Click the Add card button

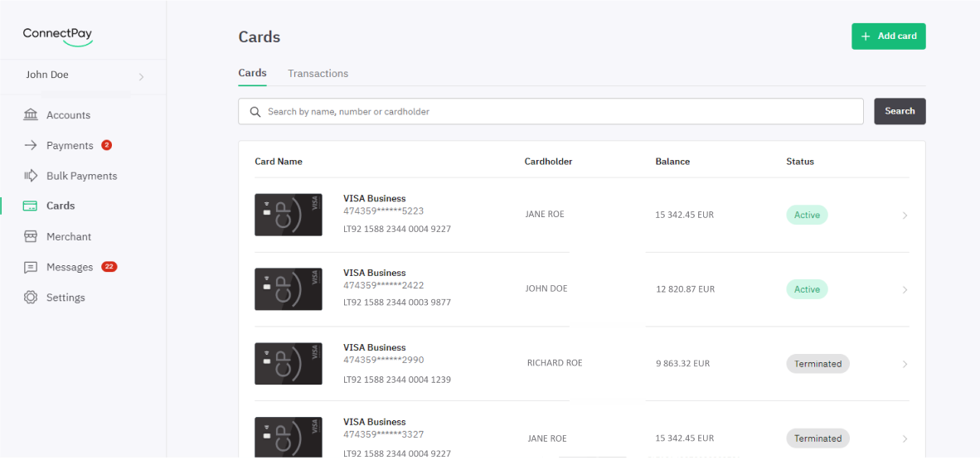[x=888, y=36]
